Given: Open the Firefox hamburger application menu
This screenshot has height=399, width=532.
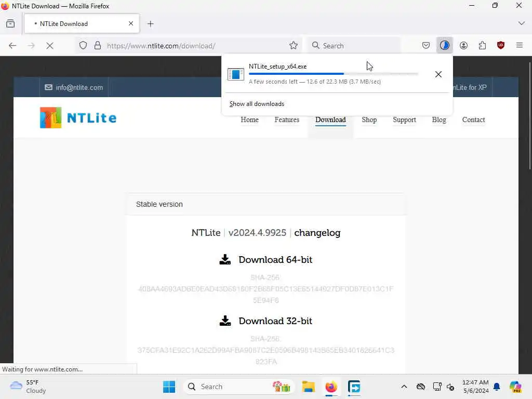Looking at the screenshot, I should click(519, 45).
